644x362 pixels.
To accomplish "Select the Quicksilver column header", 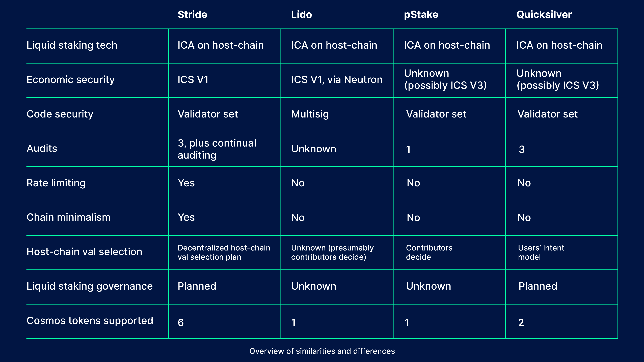I will point(544,14).
